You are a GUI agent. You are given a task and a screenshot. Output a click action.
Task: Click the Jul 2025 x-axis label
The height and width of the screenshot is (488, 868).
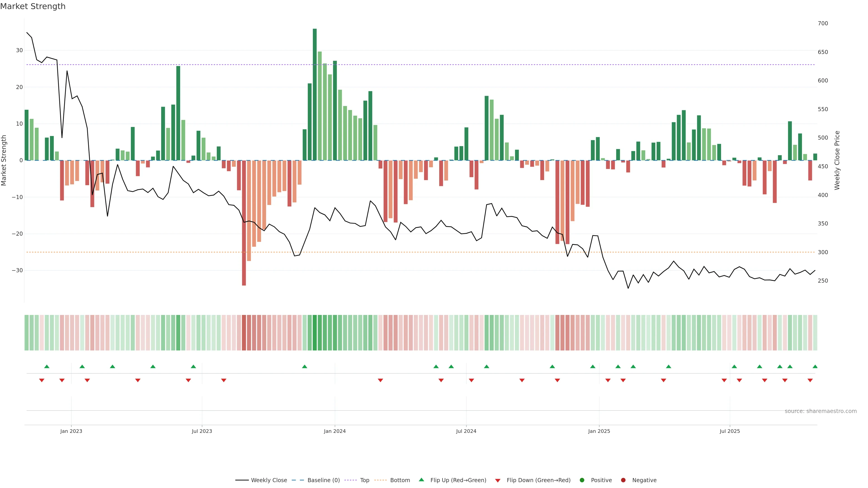pos(729,431)
